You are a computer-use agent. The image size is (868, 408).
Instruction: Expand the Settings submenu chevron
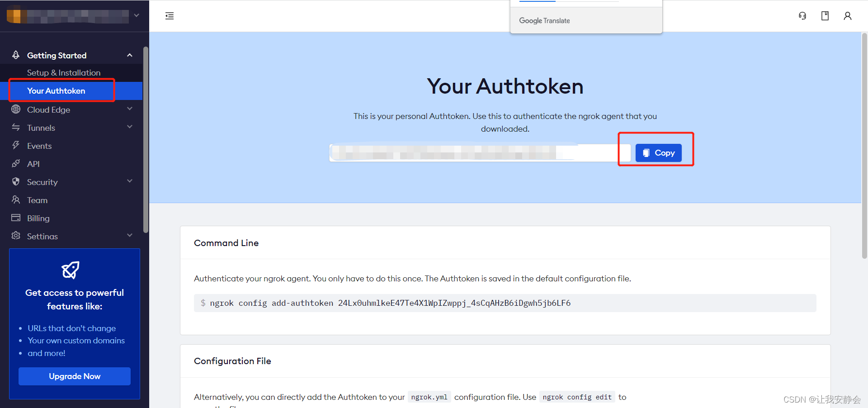click(130, 235)
